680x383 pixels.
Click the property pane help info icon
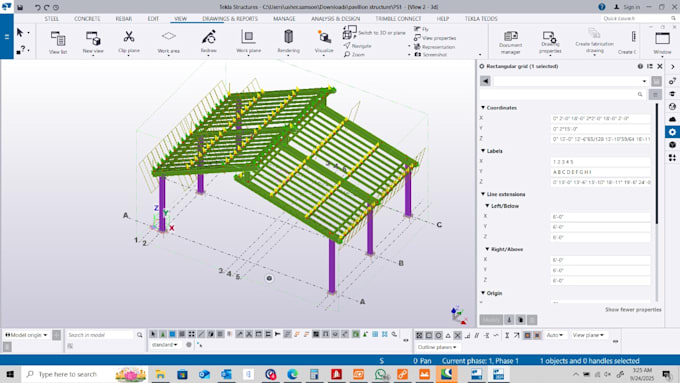tap(640, 66)
